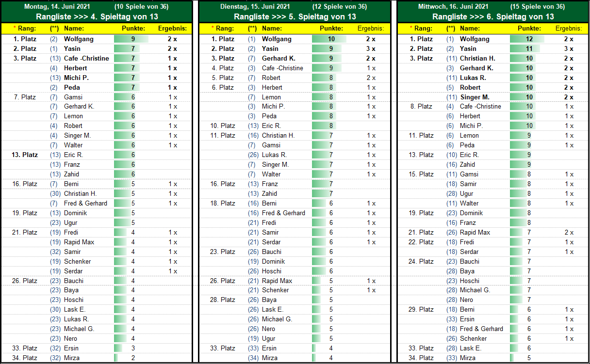Select 'Christian H.' in the Mittwoch table
This screenshot has width=590, height=364.
point(477,58)
